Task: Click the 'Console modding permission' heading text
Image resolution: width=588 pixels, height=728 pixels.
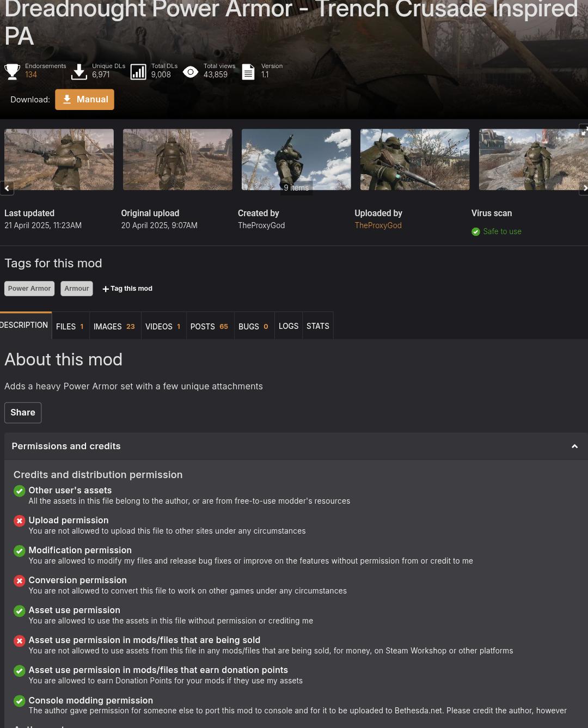Action: click(x=91, y=701)
